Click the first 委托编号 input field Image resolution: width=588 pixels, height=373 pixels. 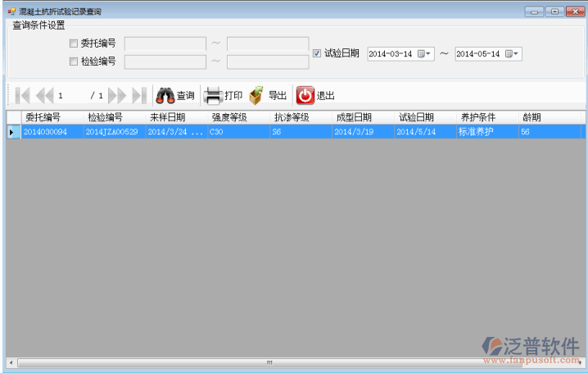[x=165, y=43]
